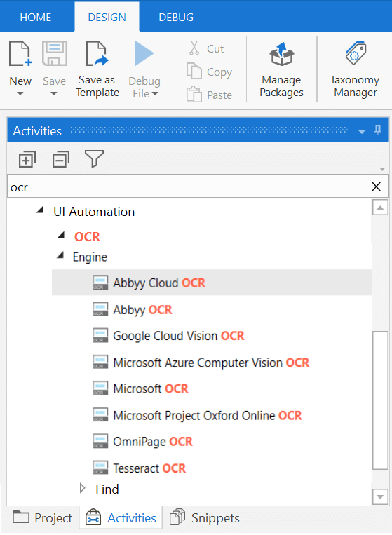
Task: Click the Engine category text
Action: [x=90, y=257]
